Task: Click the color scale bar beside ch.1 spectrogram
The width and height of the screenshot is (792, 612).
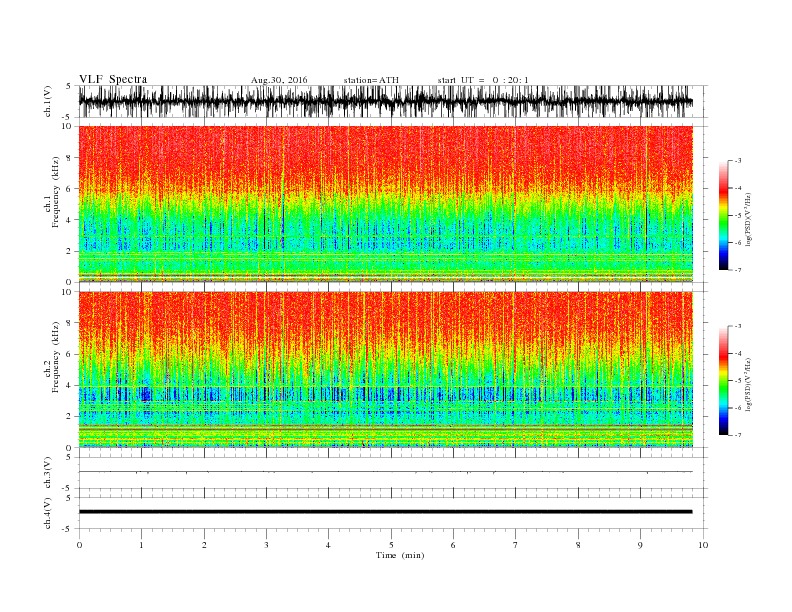Action: click(x=723, y=216)
